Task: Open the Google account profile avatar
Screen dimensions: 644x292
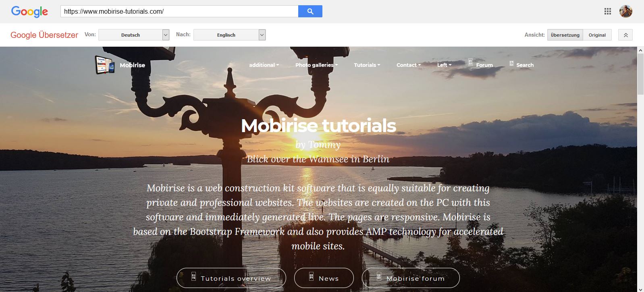Action: click(625, 11)
